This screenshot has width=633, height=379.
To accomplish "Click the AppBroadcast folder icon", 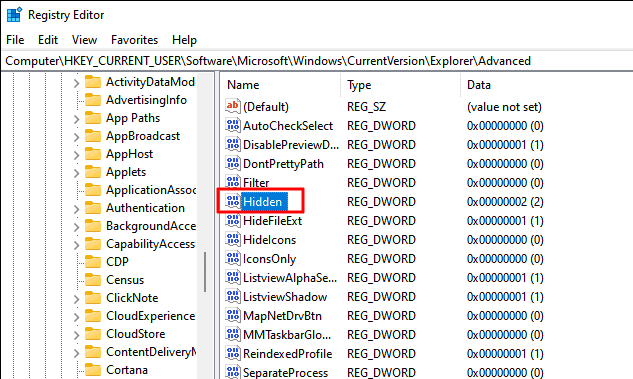I will click(93, 136).
